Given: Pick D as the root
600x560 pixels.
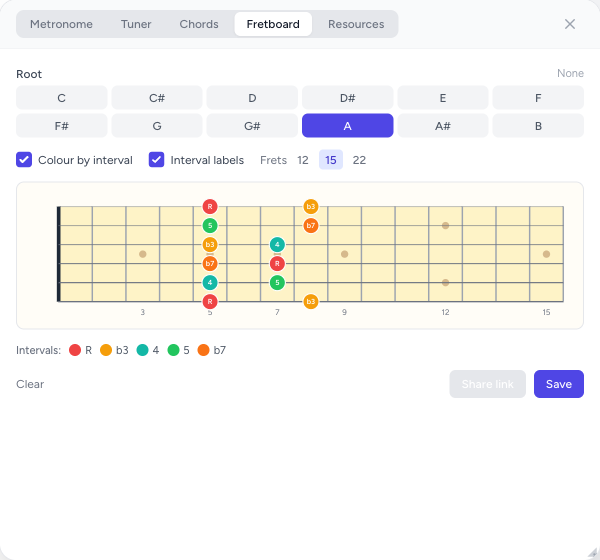Looking at the screenshot, I should click(x=252, y=98).
